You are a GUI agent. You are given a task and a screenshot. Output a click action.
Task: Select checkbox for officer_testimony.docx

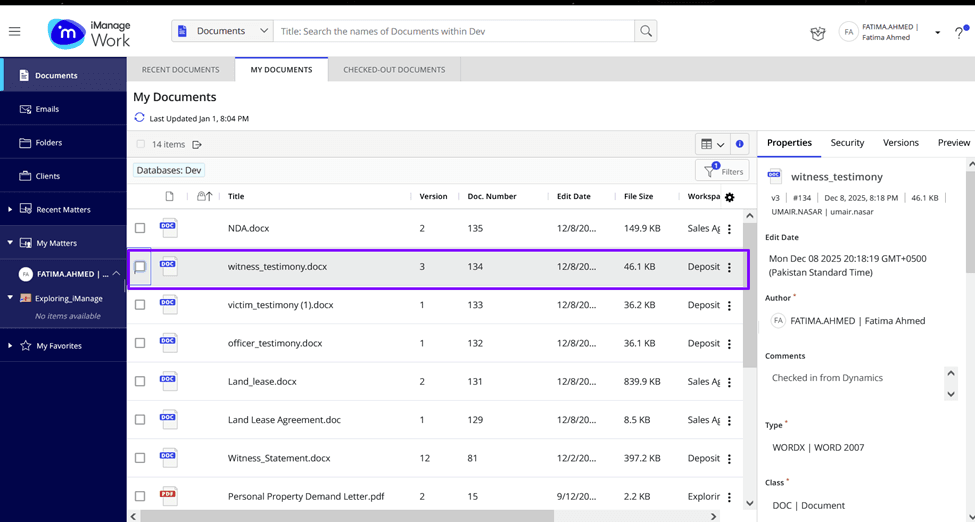(x=140, y=344)
